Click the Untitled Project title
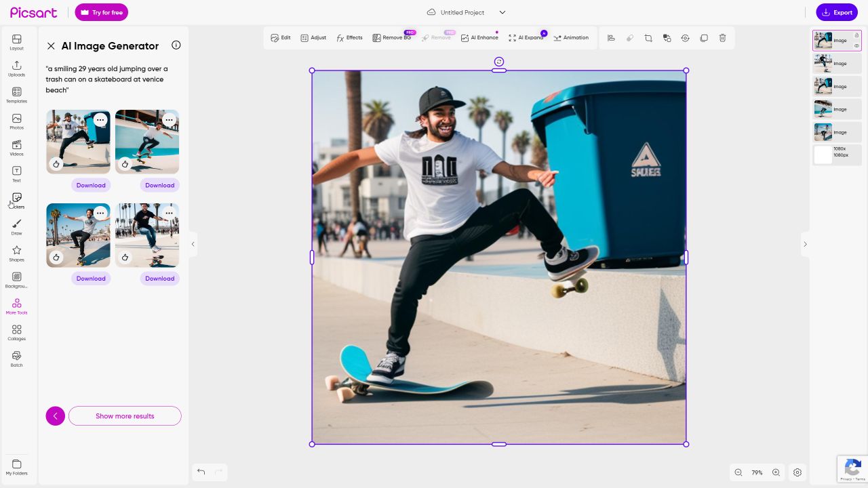This screenshot has width=868, height=488. (462, 12)
